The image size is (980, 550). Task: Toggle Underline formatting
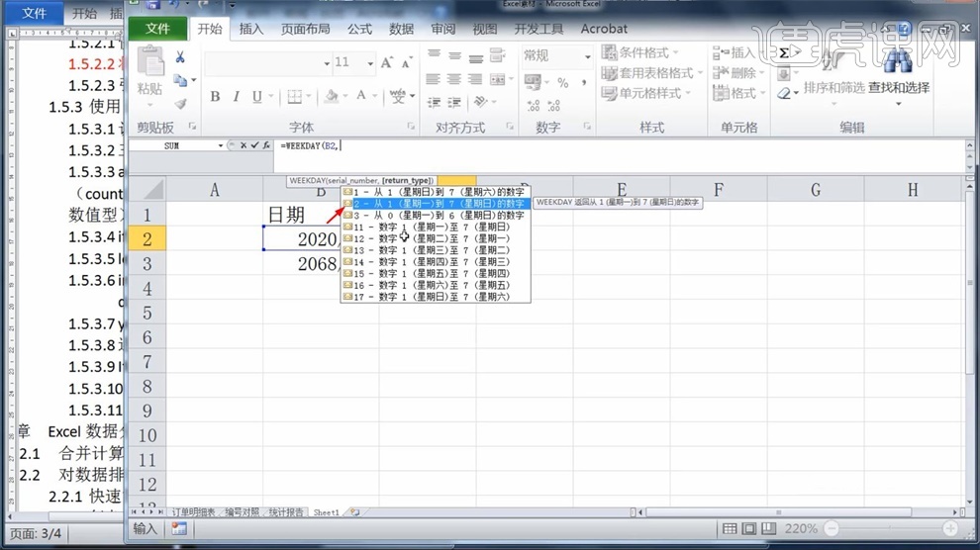click(256, 96)
